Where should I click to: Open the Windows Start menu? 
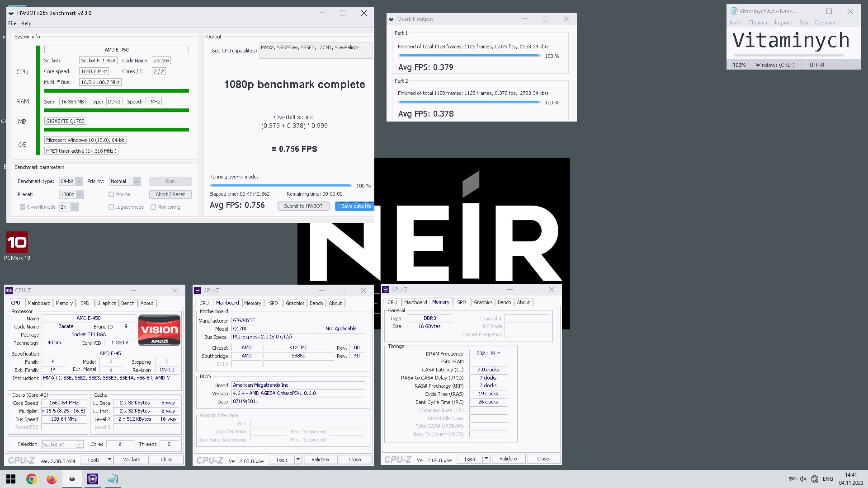click(x=11, y=479)
